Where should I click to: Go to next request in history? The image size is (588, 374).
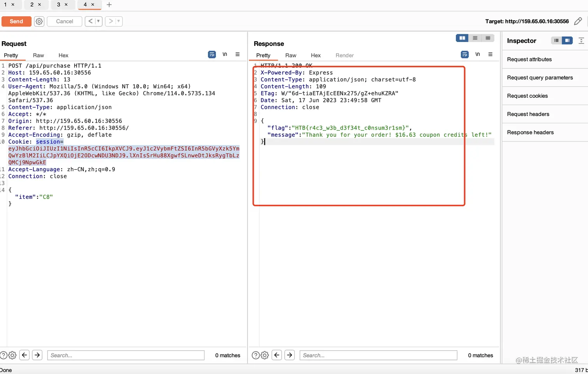(110, 21)
